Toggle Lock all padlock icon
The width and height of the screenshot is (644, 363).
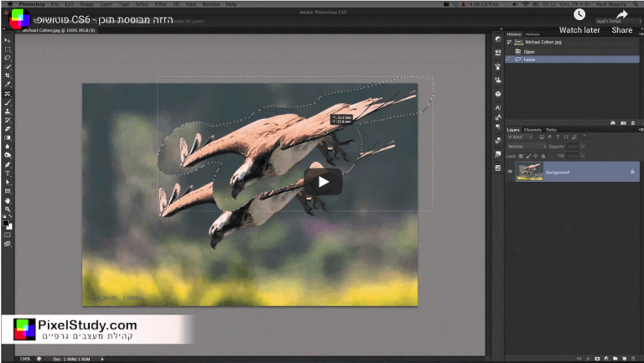point(543,156)
